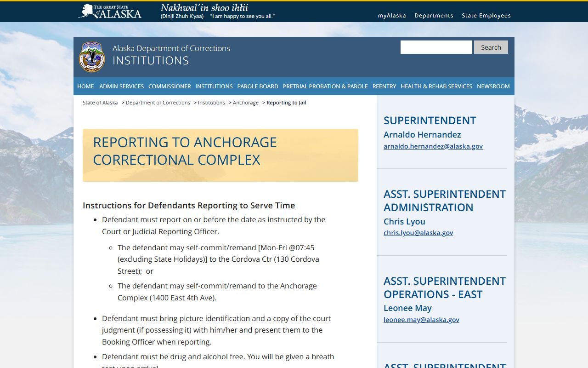Click the State of Alaska logo
The image size is (588, 368).
point(110,11)
